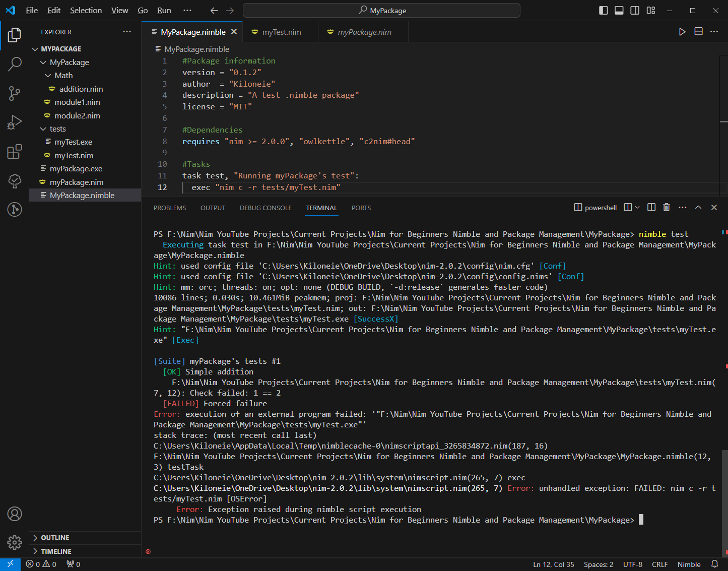Open the File menu
Screen dimensions: 728x571
click(x=32, y=11)
